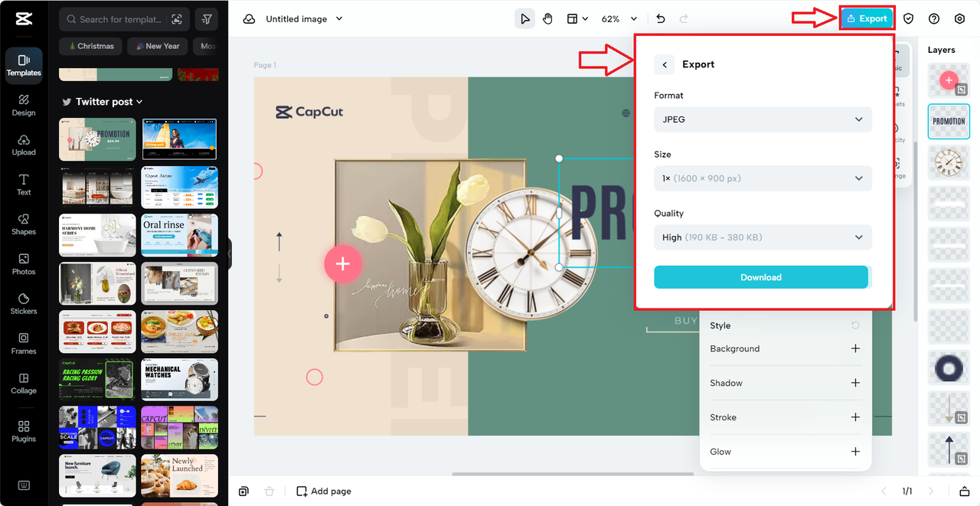Select the dark ring layer thumbnail

tap(949, 368)
